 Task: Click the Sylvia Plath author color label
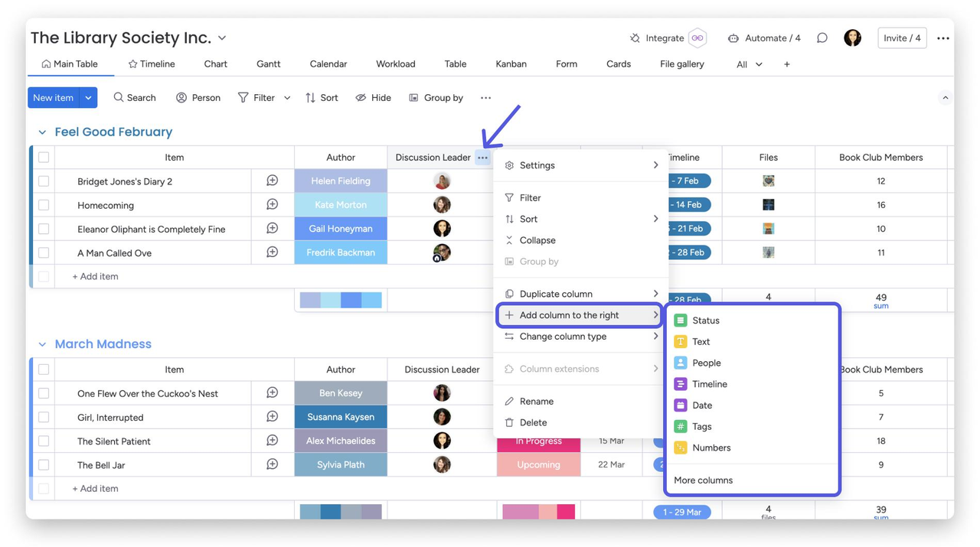[x=341, y=464]
